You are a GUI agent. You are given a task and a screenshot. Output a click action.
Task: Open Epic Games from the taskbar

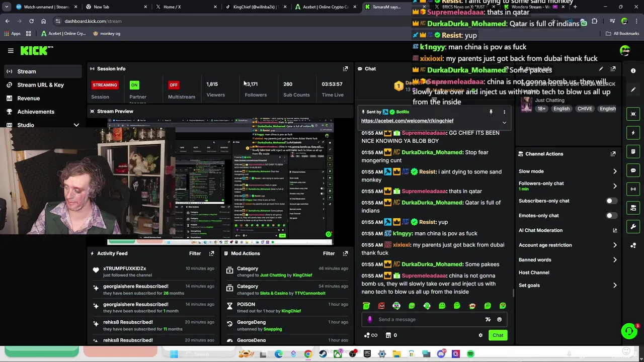tap(367, 354)
